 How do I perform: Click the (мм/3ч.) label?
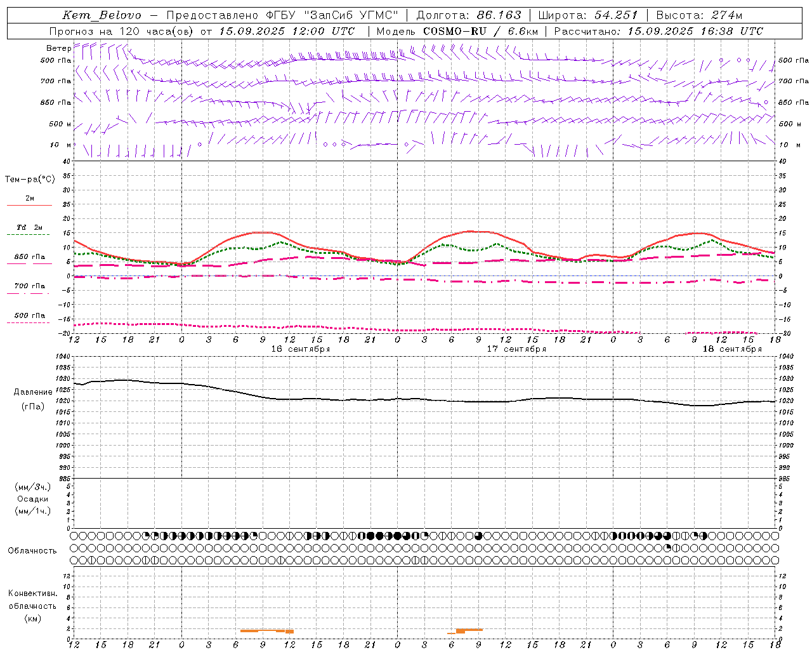(x=33, y=487)
